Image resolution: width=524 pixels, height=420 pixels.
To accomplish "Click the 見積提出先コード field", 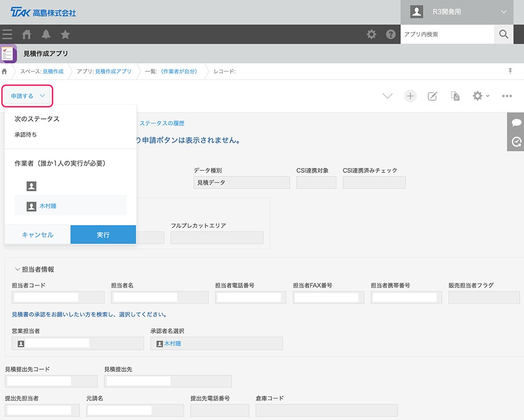I will (51, 381).
